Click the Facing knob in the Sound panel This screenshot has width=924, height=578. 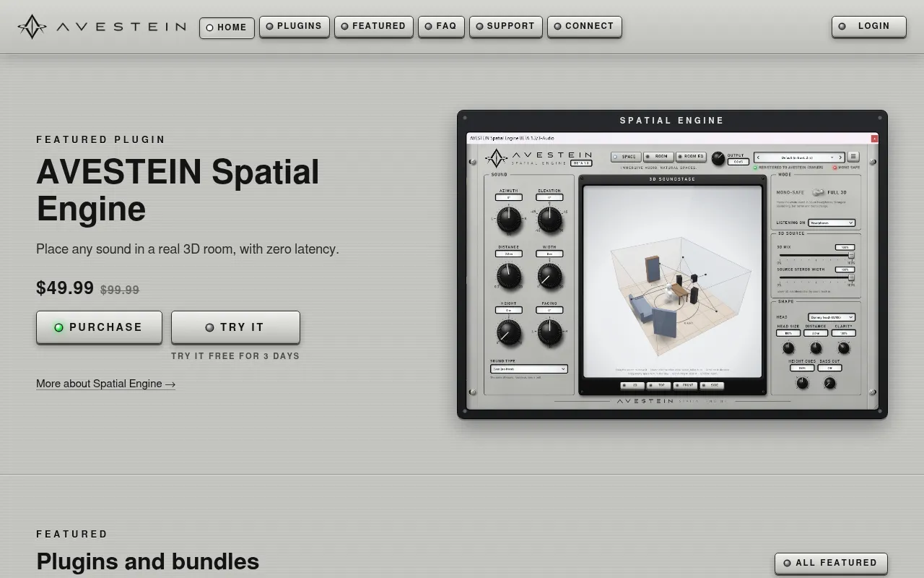549,332
